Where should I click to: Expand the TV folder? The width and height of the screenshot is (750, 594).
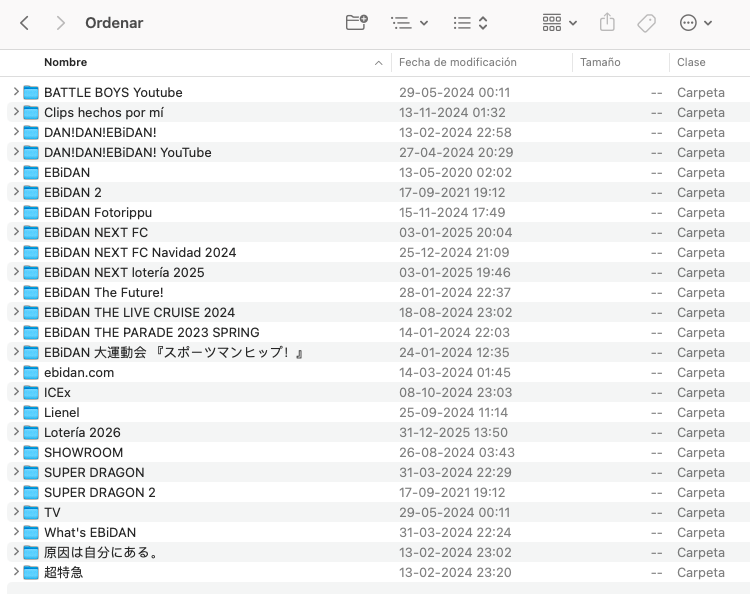[x=16, y=512]
